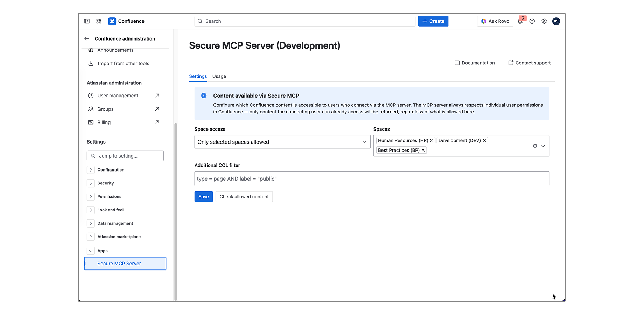Click the Billing icon in sidebar
The image size is (644, 315).
[x=91, y=122]
